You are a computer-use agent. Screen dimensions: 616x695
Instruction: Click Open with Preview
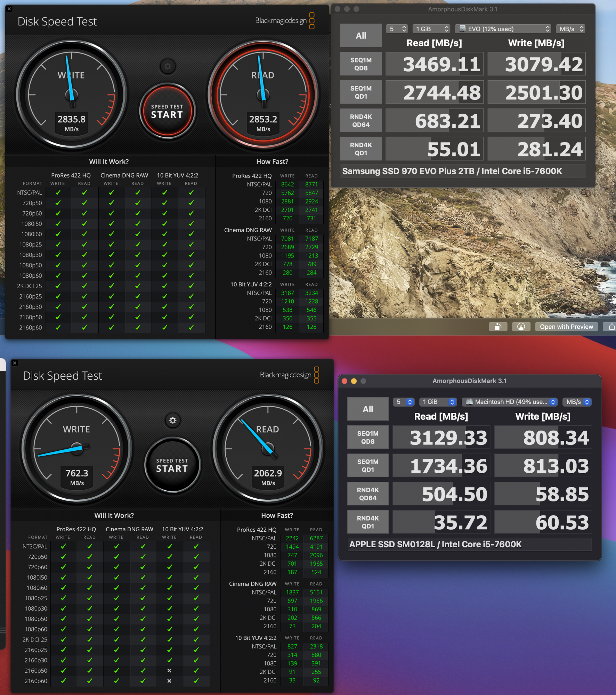tap(566, 327)
